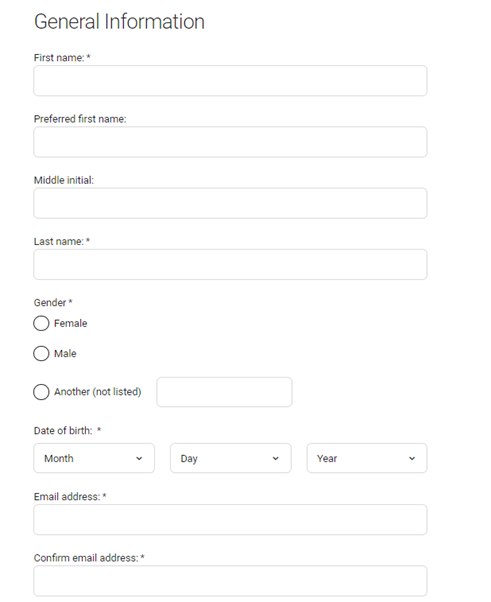
Task: Select the Male radio button
Action: [41, 354]
